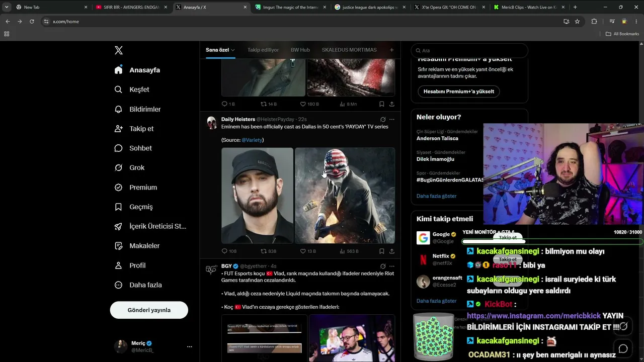Repost the top post with 14 B reposts
The height and width of the screenshot is (362, 644).
268,104
